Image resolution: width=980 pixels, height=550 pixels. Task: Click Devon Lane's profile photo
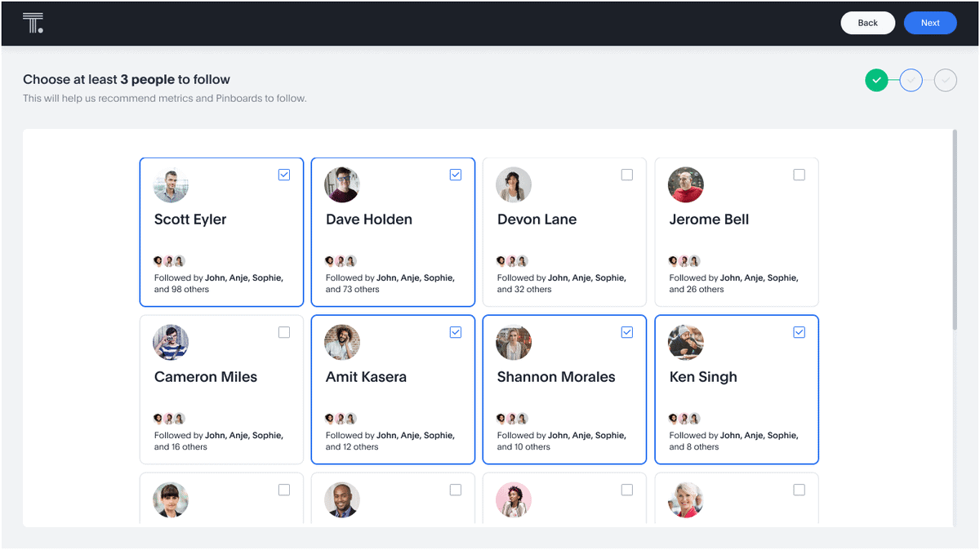(514, 185)
